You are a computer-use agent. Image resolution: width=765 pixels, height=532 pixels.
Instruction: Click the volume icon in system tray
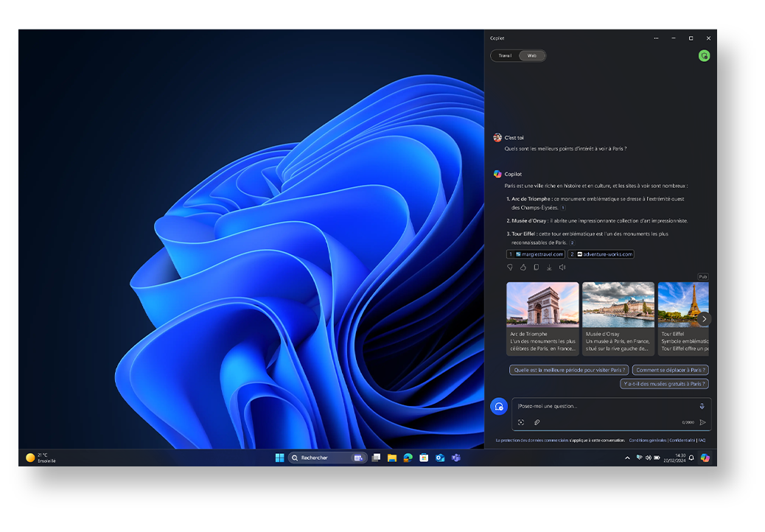[649, 458]
